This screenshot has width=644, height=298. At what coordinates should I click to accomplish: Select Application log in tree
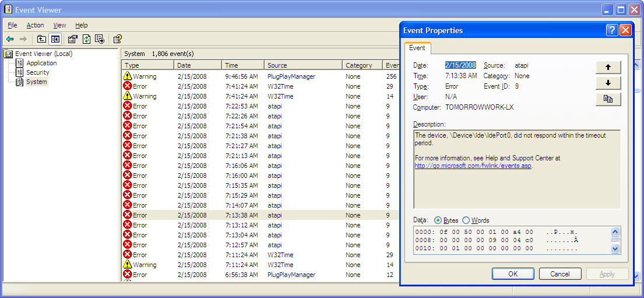[x=41, y=63]
